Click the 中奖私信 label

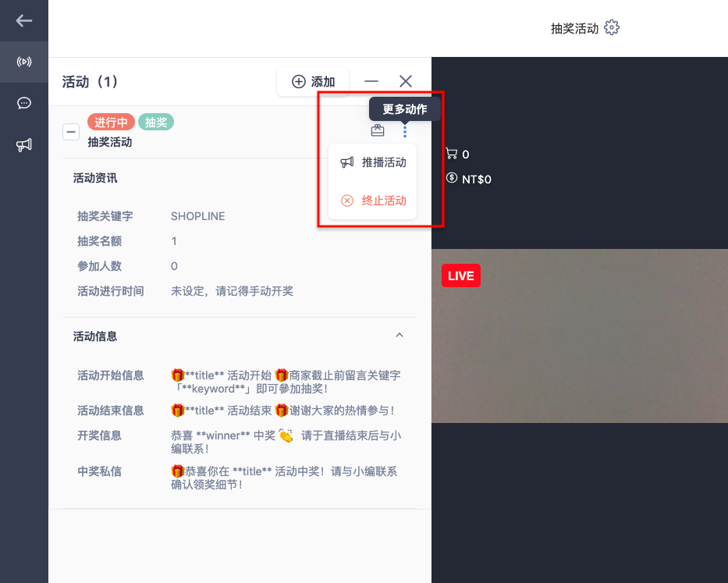pyautogui.click(x=99, y=471)
